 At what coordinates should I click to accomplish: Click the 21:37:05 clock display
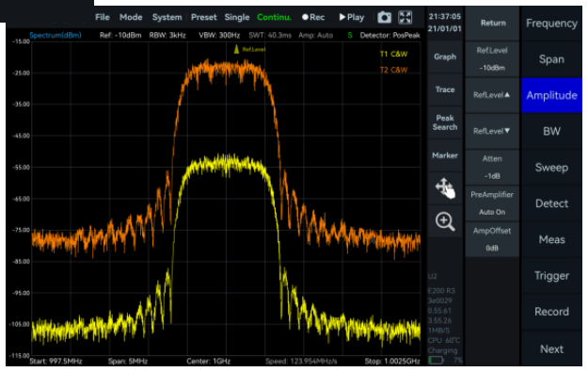click(x=444, y=17)
